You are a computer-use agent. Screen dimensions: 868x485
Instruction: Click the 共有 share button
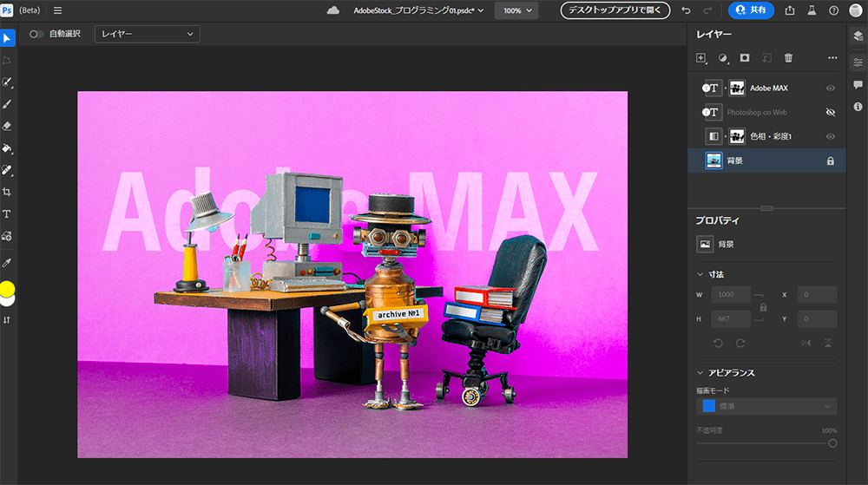[751, 10]
